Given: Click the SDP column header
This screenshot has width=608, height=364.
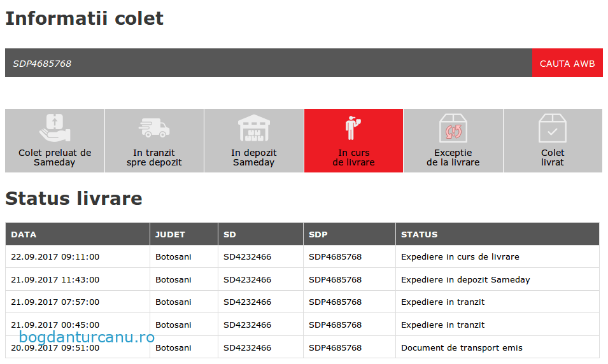Looking at the screenshot, I should 318,234.
